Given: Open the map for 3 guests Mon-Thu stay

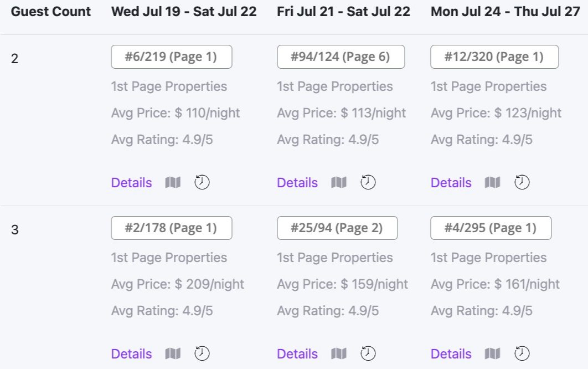Looking at the screenshot, I should (x=493, y=353).
